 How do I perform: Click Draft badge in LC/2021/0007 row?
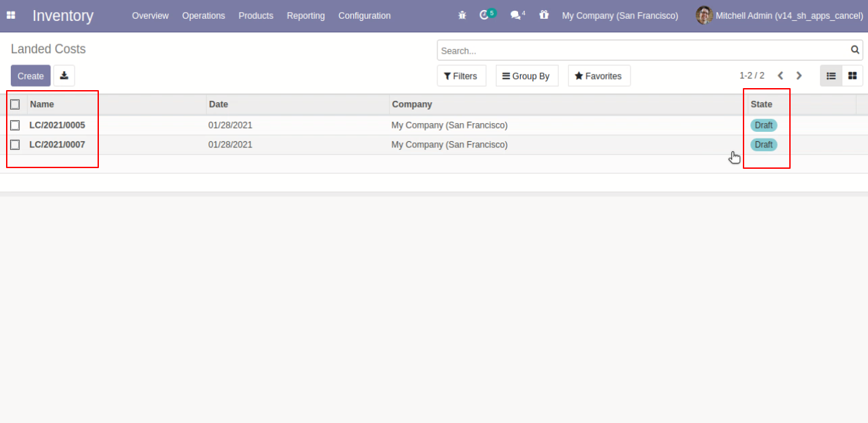[764, 145]
